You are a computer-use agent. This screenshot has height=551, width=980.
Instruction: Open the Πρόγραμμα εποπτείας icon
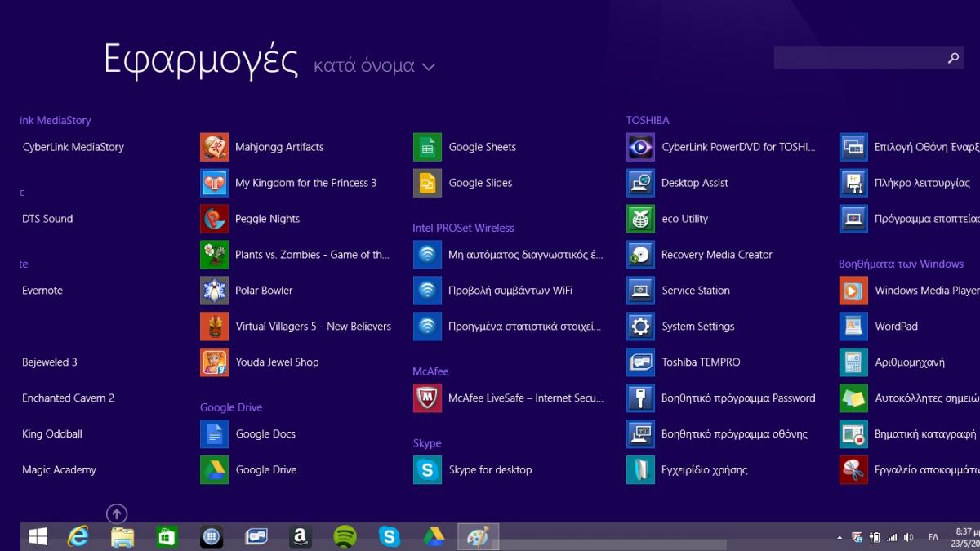(x=853, y=219)
